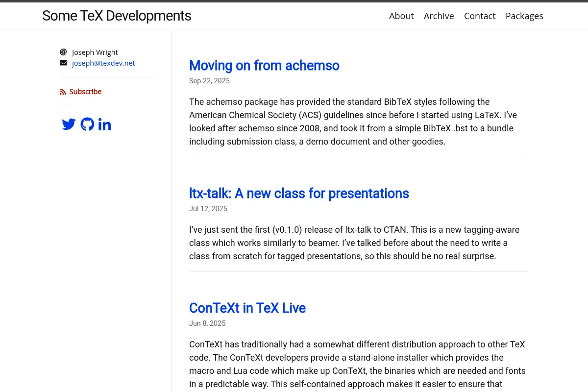The width and height of the screenshot is (588, 392).
Task: Click the ConTeXt post summary paragraph
Action: 358,365
